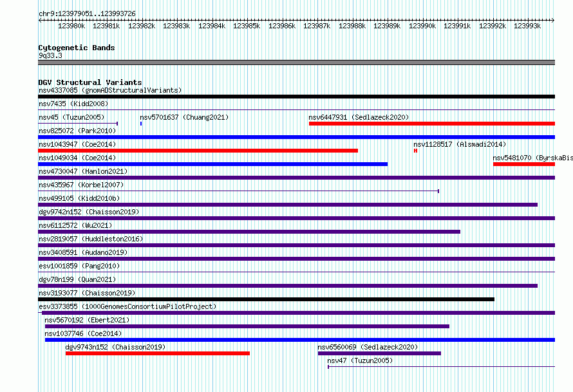Click nsv3193077 (Chaisson2019) label

[87, 293]
